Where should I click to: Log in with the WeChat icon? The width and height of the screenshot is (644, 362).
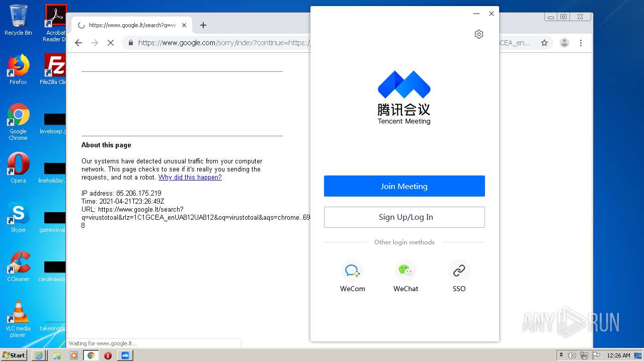[x=406, y=270]
